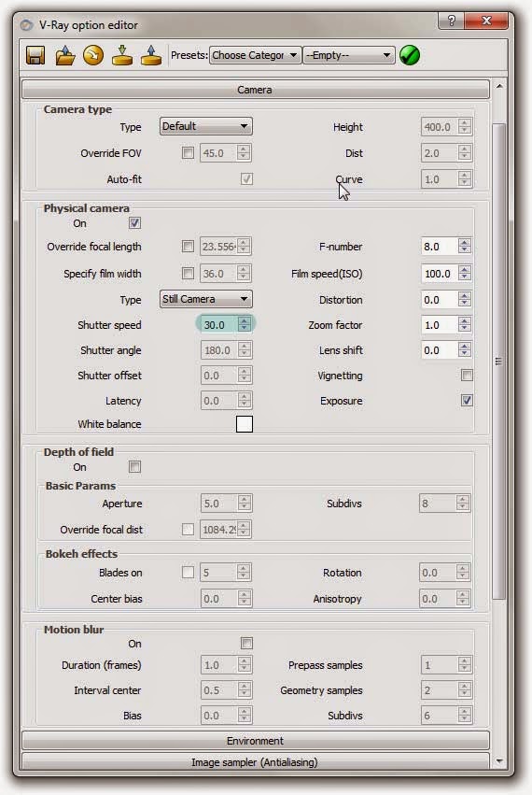Click the White balance color swatch

point(245,424)
